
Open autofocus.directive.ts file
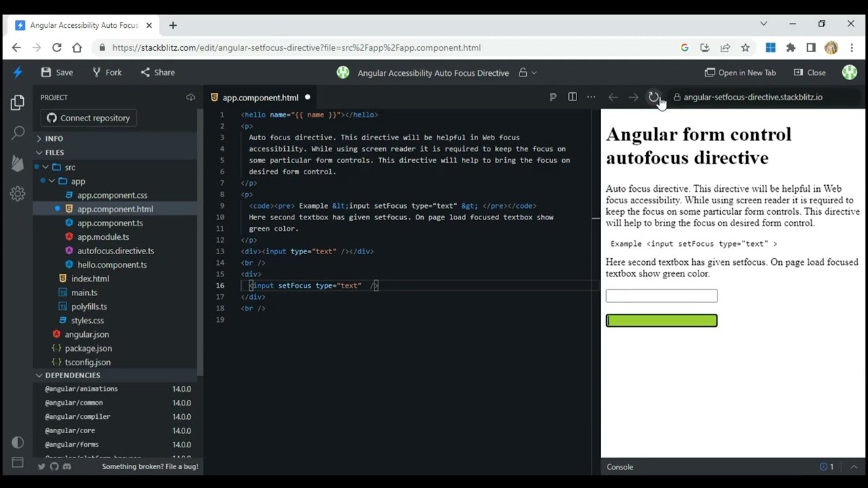point(117,251)
